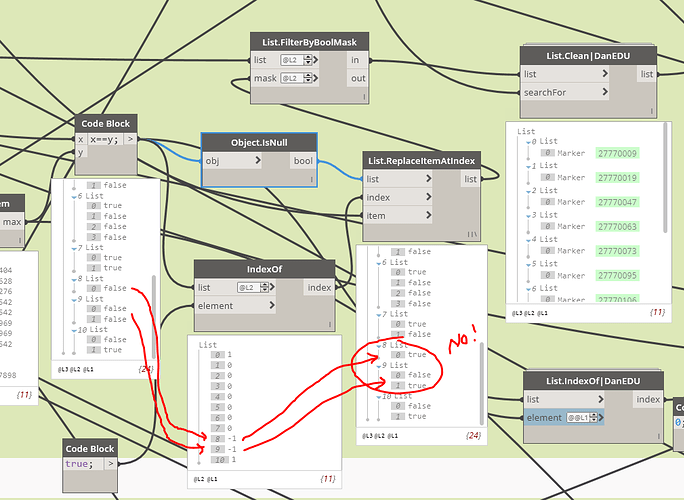
Task: Open level chevron on FilterByBoolMask mask port
Action: [315, 78]
